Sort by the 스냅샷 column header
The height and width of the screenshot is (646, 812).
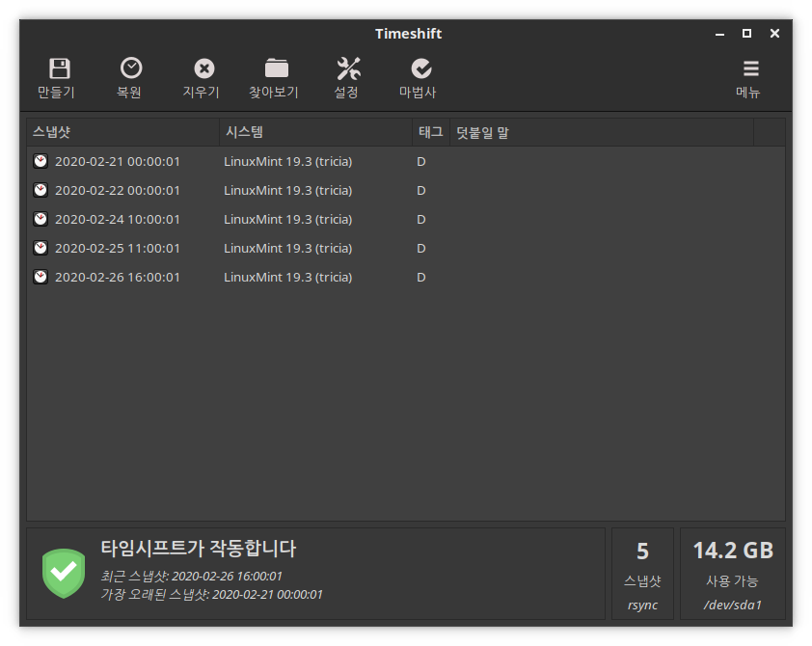coord(123,132)
